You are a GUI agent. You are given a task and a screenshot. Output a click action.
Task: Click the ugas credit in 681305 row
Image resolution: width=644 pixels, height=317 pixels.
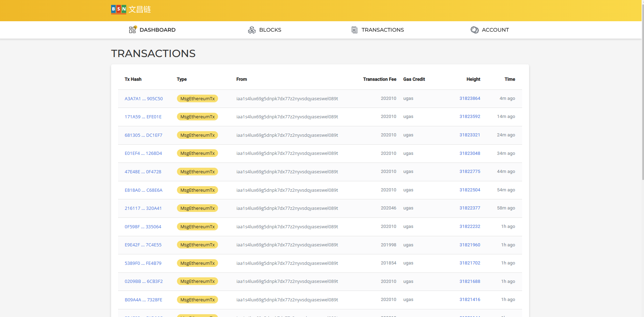pos(408,135)
